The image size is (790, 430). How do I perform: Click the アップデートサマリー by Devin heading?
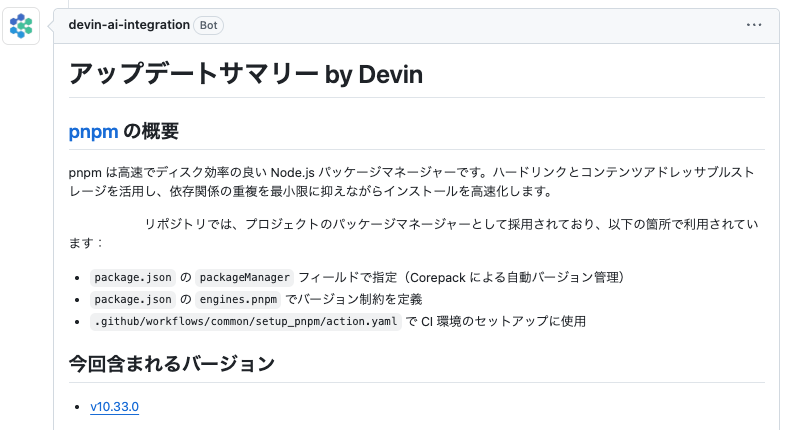(246, 74)
